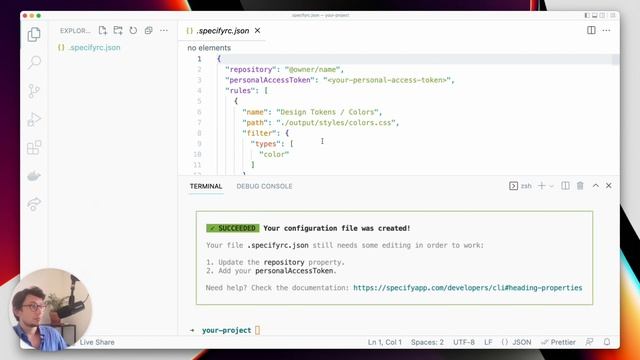Image resolution: width=640 pixels, height=360 pixels.
Task: Split the terminal panel
Action: click(x=565, y=186)
